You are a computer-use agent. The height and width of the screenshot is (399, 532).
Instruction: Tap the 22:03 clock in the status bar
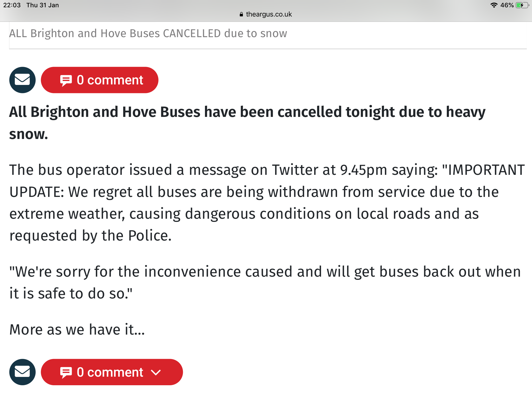(x=12, y=5)
